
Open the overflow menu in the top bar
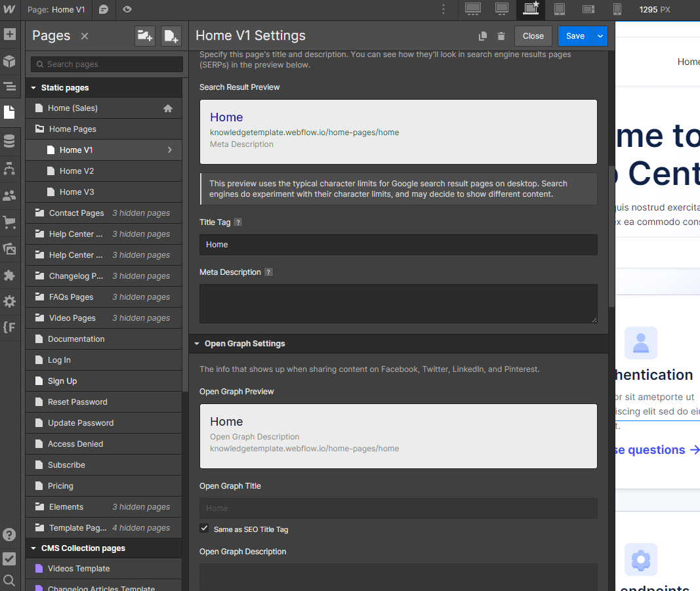click(x=443, y=9)
